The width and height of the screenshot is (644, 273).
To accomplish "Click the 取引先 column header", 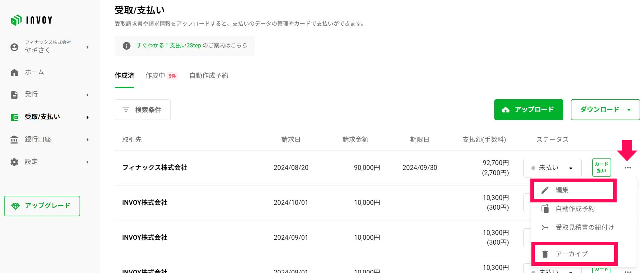I will [132, 139].
